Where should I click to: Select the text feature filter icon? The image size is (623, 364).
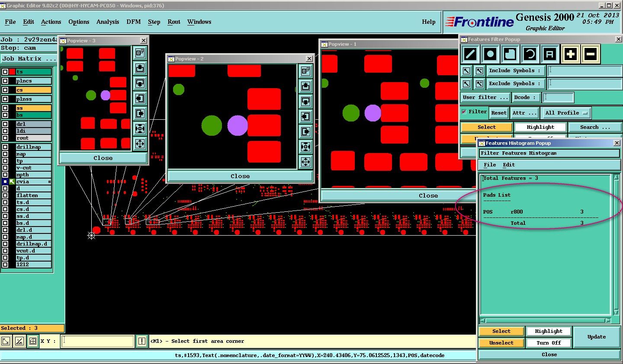pos(549,54)
